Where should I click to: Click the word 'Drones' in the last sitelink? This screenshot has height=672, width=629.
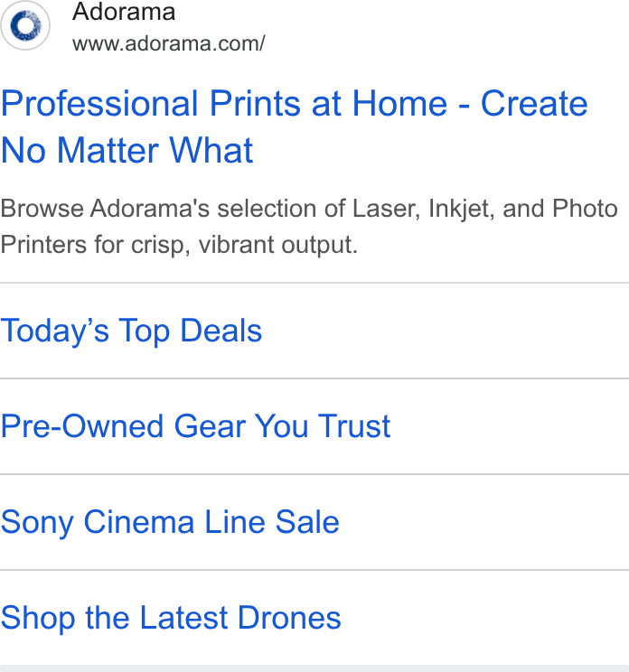289,618
